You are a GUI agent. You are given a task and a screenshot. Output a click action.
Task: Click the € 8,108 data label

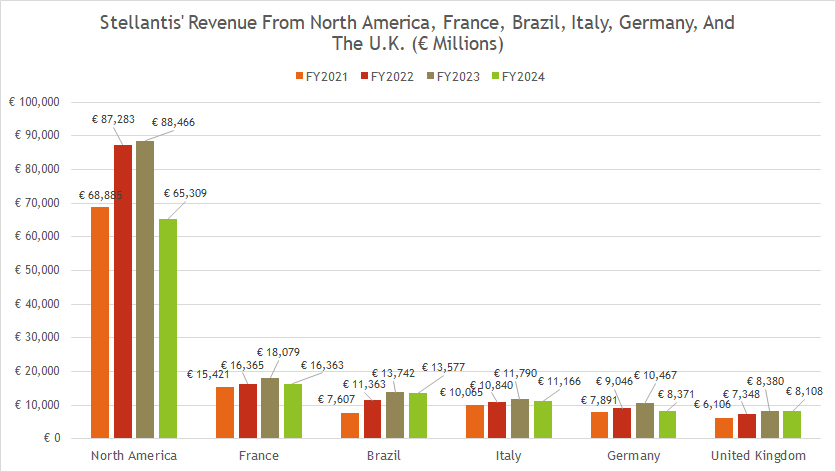click(x=805, y=392)
